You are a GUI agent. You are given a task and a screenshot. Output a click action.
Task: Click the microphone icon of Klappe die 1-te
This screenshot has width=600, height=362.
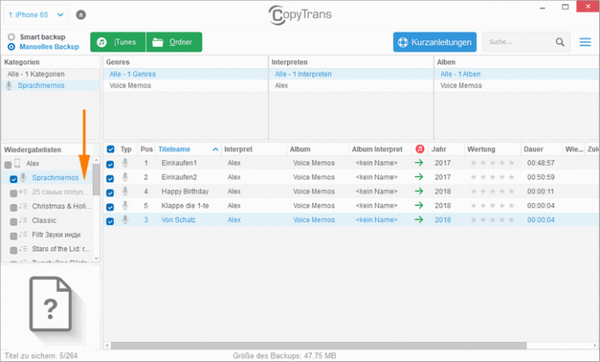click(125, 205)
